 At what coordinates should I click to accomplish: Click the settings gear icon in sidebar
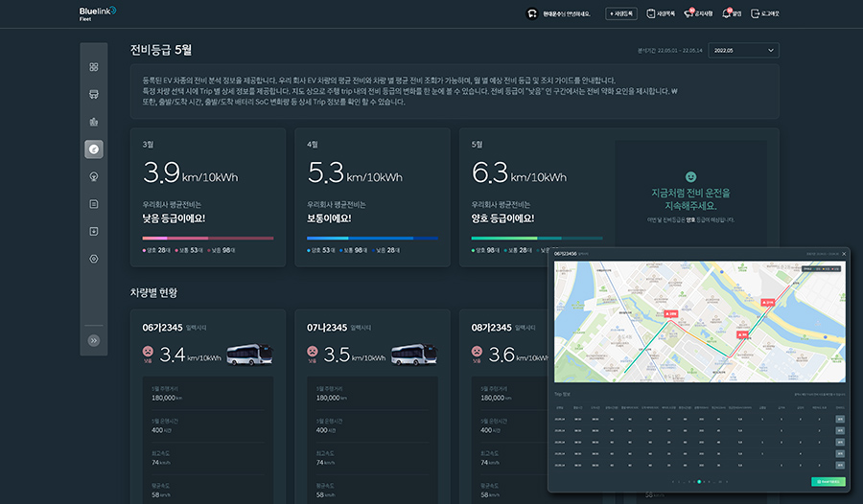(x=94, y=259)
